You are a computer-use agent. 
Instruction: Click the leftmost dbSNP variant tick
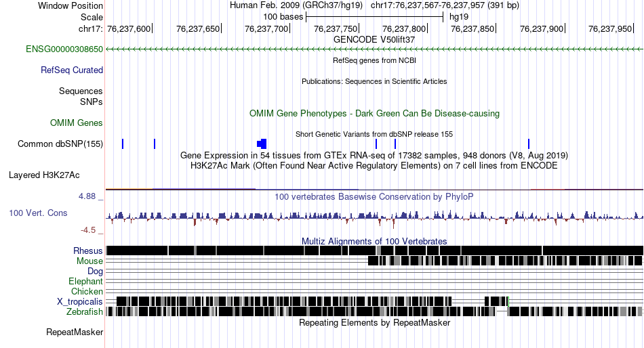pyautogui.click(x=123, y=144)
